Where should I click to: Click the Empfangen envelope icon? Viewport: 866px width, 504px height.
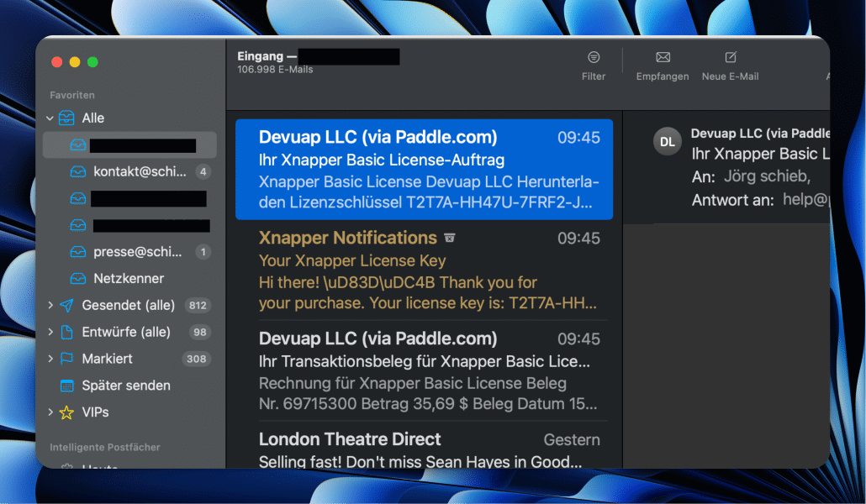tap(663, 57)
